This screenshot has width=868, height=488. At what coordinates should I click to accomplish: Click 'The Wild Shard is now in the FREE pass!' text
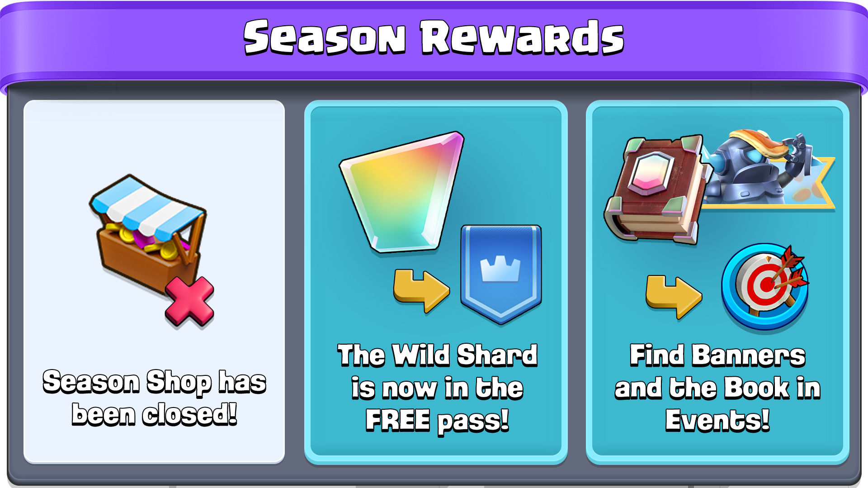437,389
